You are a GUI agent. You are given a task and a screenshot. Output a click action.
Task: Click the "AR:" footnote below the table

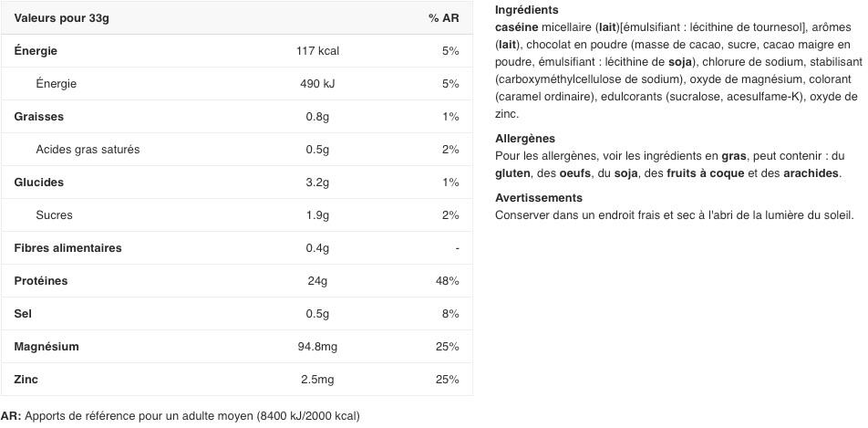[11, 416]
